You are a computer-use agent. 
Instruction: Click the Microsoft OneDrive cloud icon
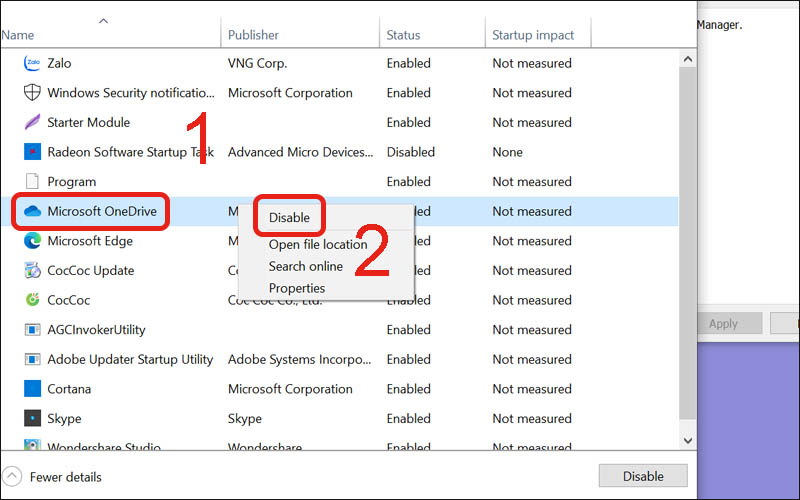point(32,212)
